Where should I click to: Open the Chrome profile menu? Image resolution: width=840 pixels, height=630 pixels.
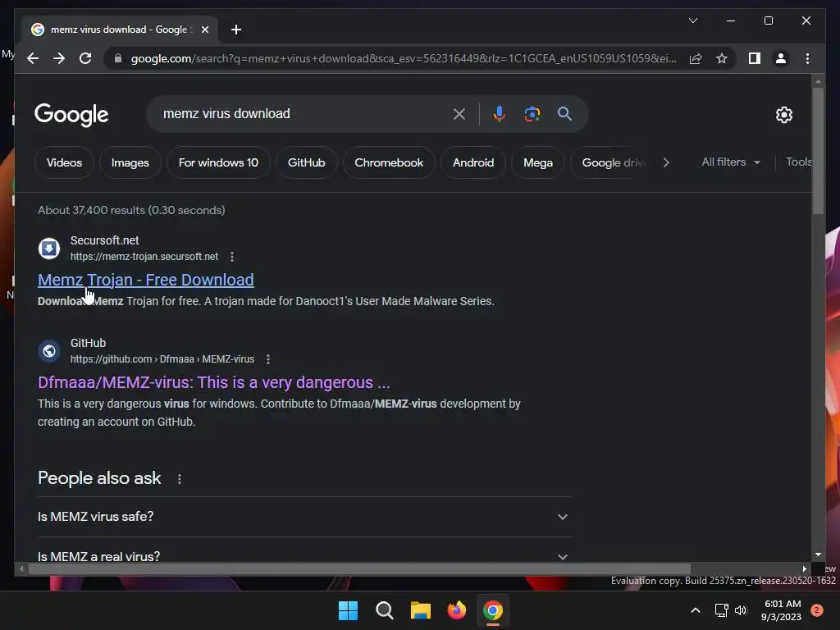(781, 58)
